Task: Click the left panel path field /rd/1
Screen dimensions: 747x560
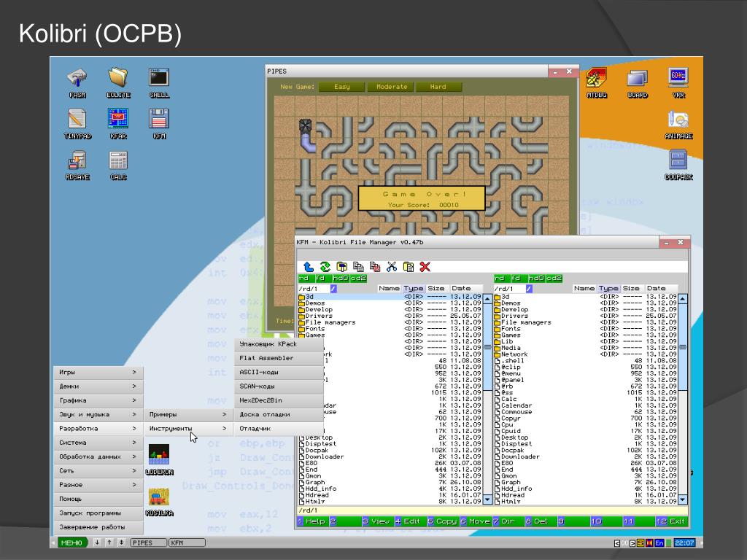Action: (314, 289)
